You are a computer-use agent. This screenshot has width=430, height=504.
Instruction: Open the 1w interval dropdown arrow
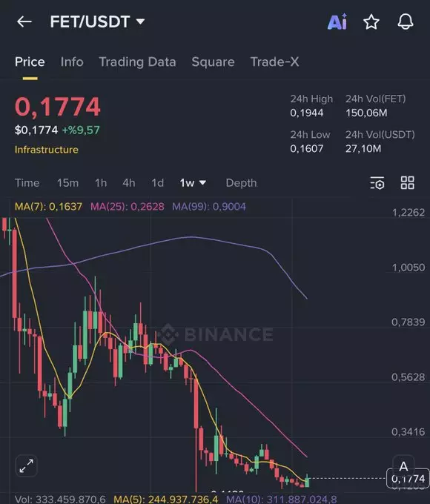202,182
